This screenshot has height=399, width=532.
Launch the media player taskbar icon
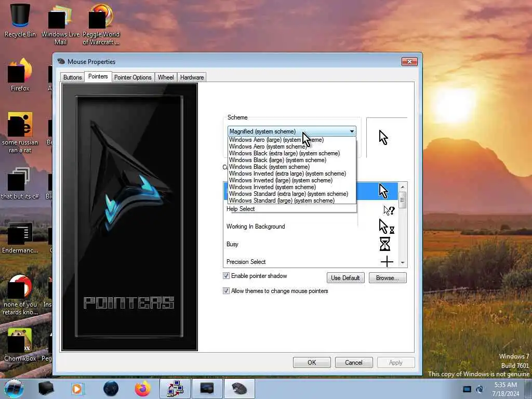click(x=78, y=389)
